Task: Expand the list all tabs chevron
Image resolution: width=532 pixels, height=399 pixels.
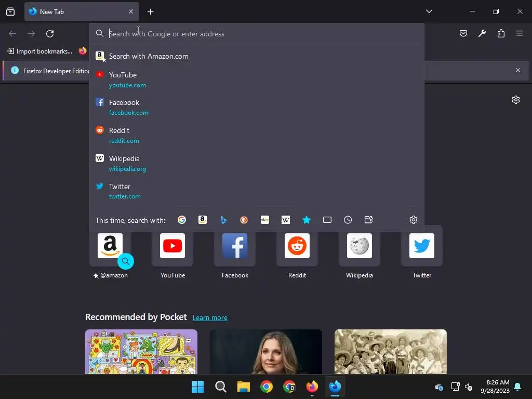Action: (429, 11)
